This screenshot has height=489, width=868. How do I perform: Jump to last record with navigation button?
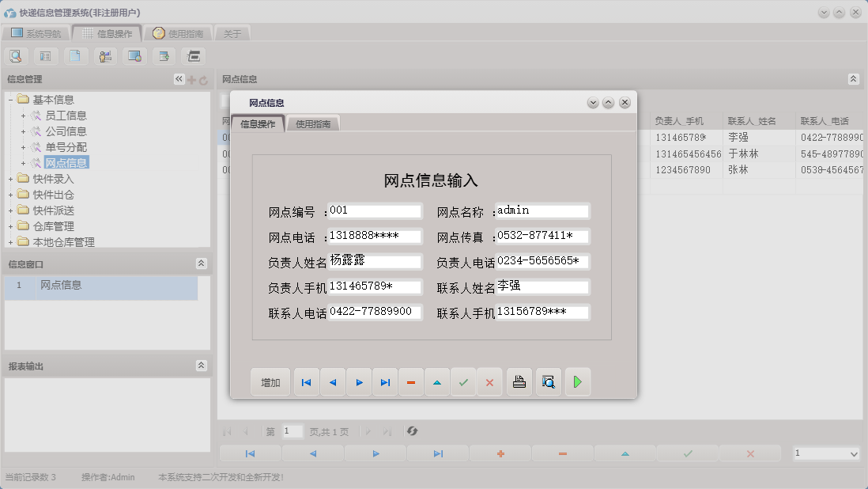point(385,381)
